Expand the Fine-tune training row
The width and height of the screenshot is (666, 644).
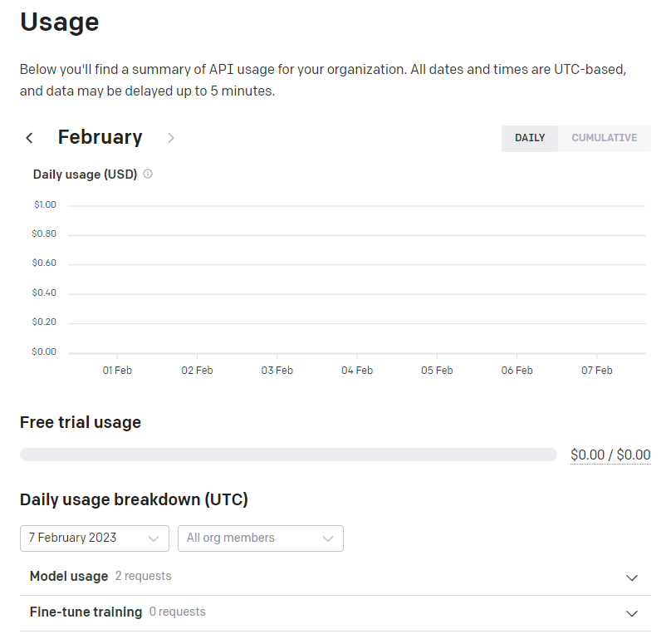[x=335, y=612]
